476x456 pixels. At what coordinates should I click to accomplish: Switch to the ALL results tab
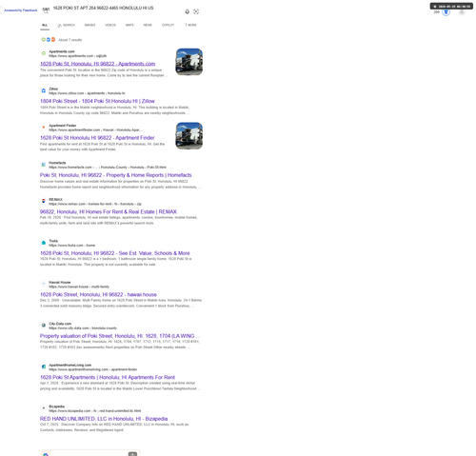(x=45, y=25)
